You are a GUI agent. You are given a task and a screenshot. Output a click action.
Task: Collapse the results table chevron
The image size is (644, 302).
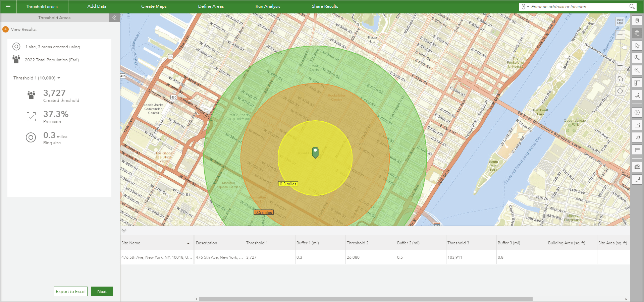pyautogui.click(x=124, y=231)
